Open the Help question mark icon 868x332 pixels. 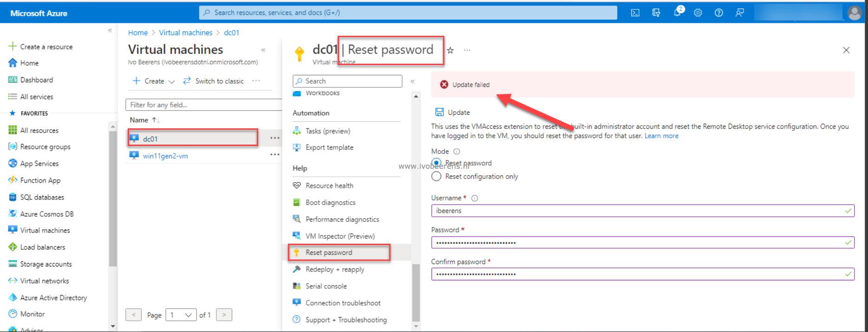(x=718, y=13)
